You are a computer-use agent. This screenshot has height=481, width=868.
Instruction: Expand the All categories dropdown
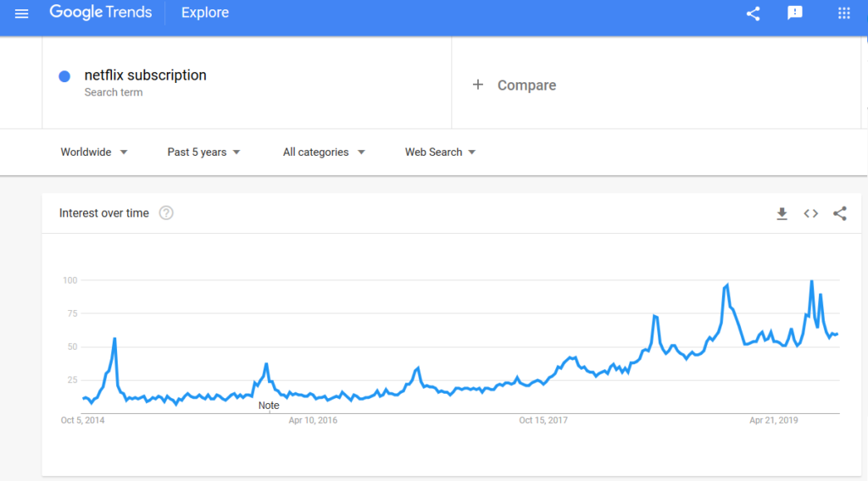point(324,152)
